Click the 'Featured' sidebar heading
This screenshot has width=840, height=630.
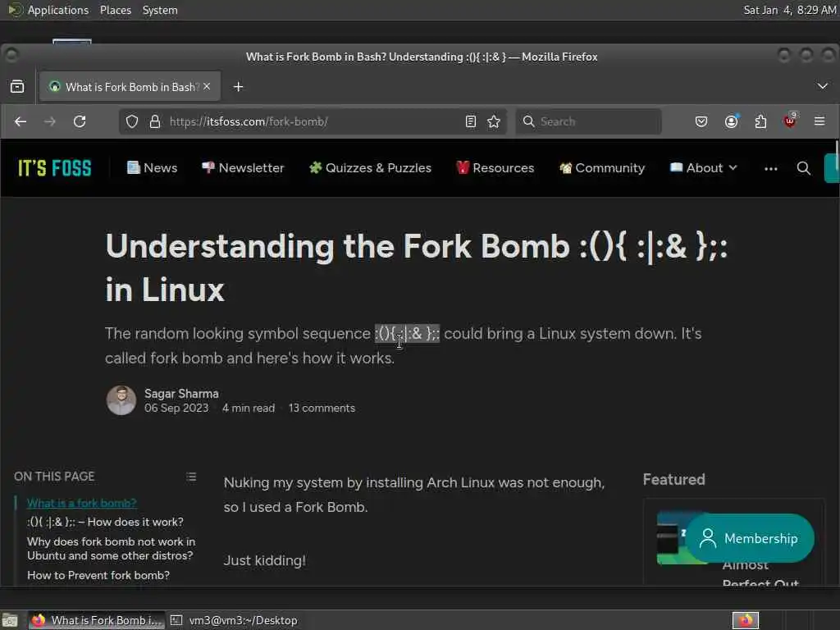(674, 479)
